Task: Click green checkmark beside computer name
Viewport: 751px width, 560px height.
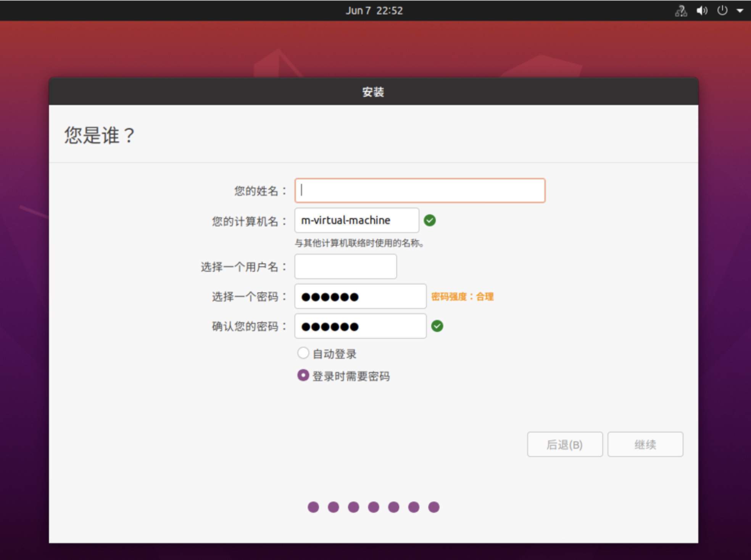Action: [x=430, y=220]
